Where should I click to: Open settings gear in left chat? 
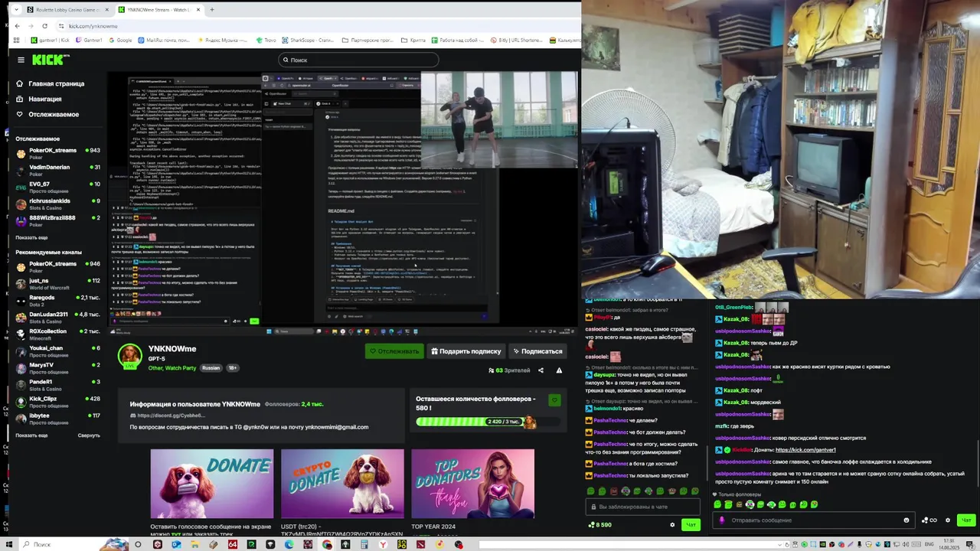(672, 524)
